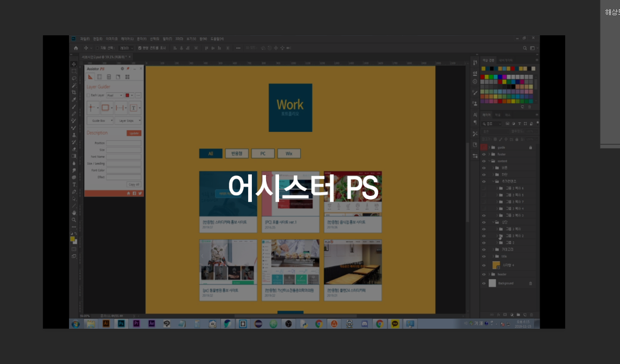The width and height of the screenshot is (620, 364).
Task: Select the Move tool in Photoshop toolbar
Action: pos(74,64)
